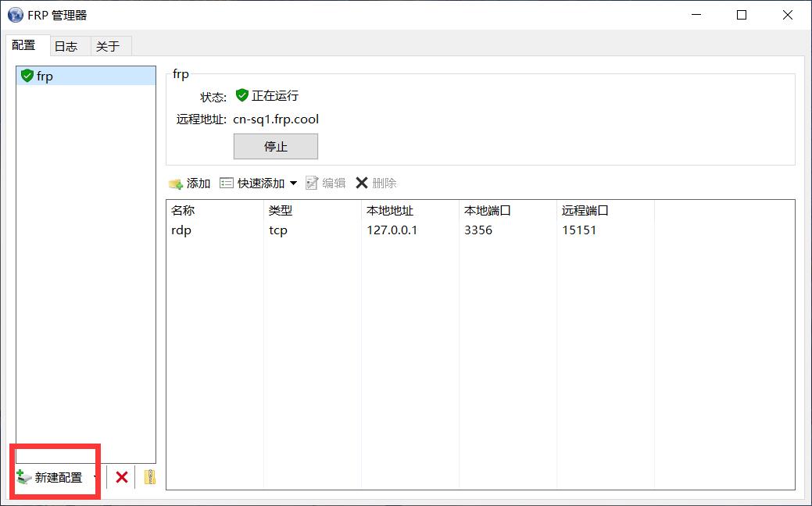Click the 远程端口 column header
The image size is (812, 506).
pos(606,211)
